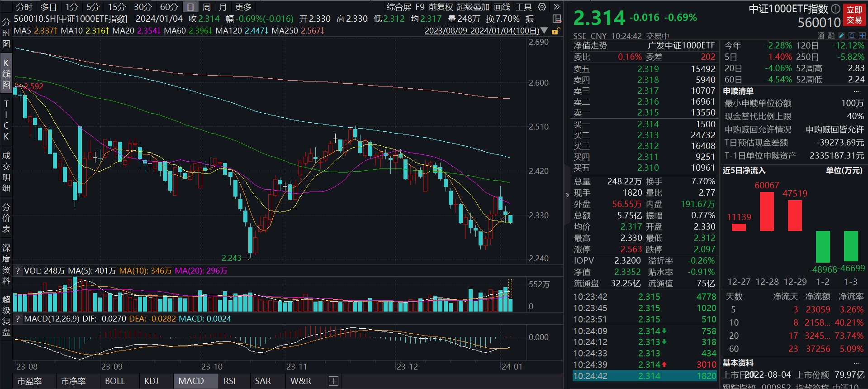Screen dimensions: 868x389
Task: Open 分价表 sidebar tab
Action: (x=6, y=218)
